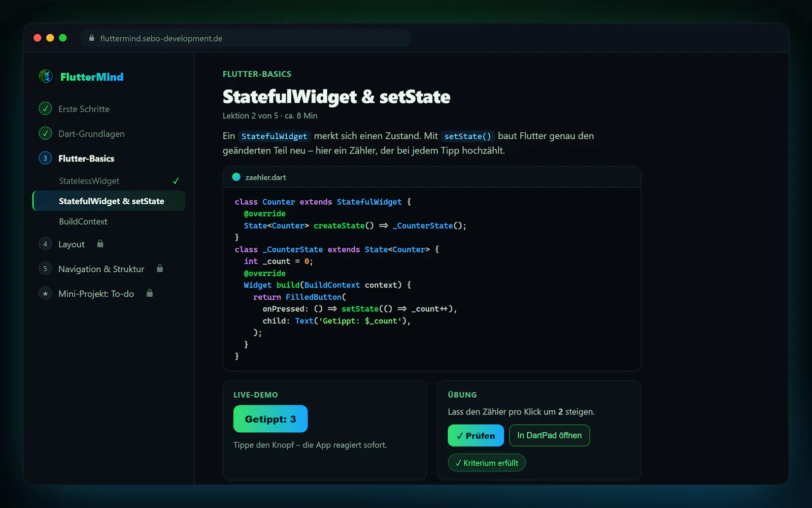Click the lock icon in address bar
This screenshot has width=812, height=508.
(x=92, y=38)
